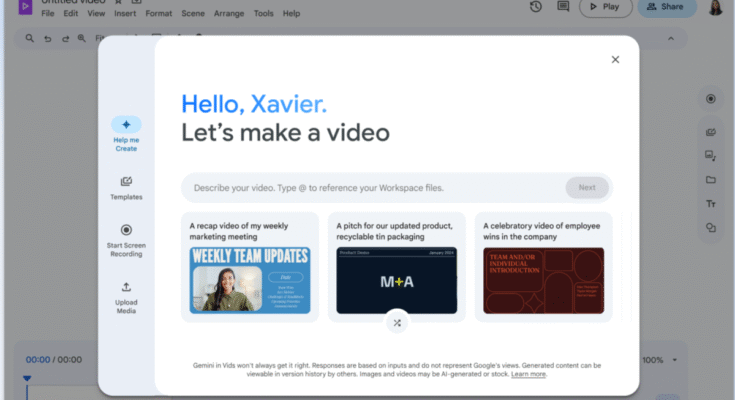Select the Help me Create sparkle icon
The height and width of the screenshot is (400, 735).
[126, 125]
